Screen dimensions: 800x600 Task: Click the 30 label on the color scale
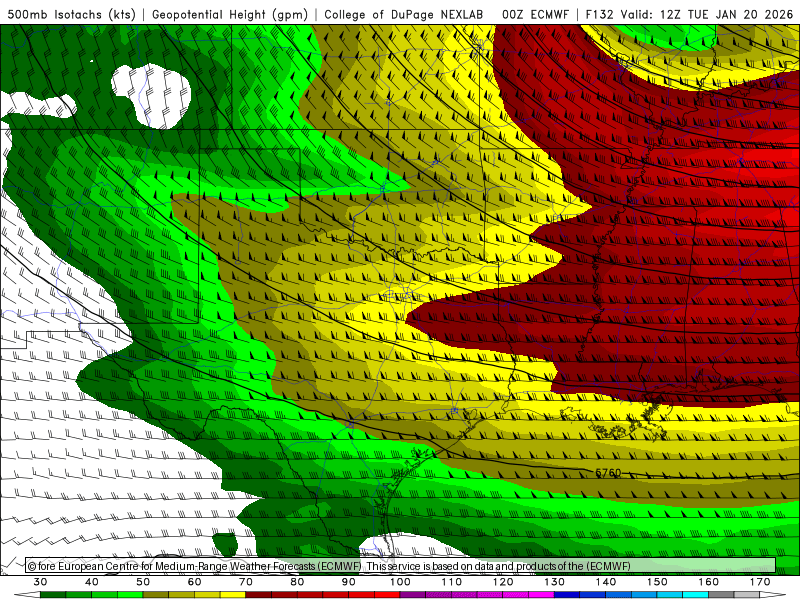coord(40,582)
